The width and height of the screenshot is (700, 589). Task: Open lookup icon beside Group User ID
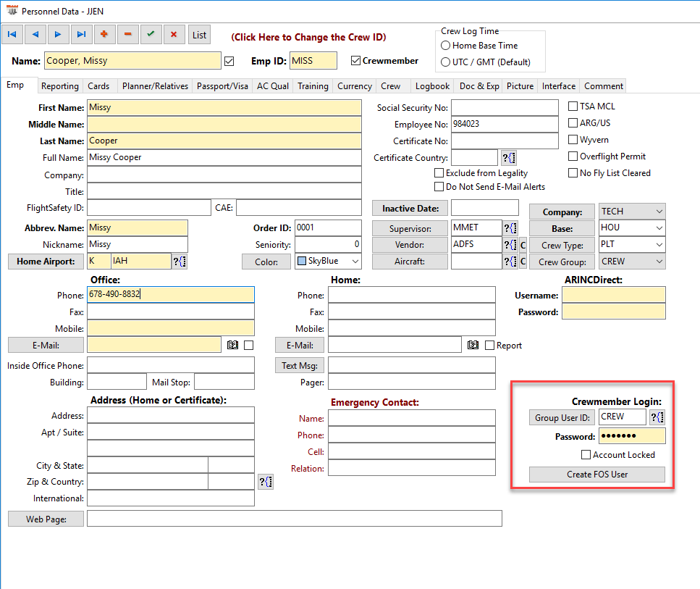pos(657,417)
